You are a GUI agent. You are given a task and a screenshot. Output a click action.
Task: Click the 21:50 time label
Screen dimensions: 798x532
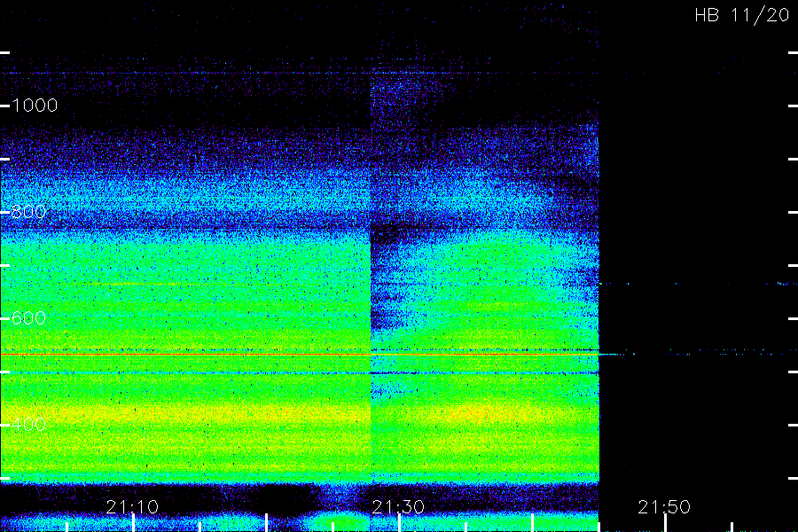(665, 506)
